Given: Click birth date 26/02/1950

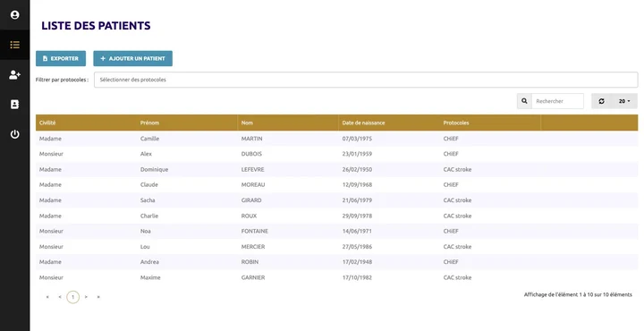Looking at the screenshot, I should (x=357, y=170).
